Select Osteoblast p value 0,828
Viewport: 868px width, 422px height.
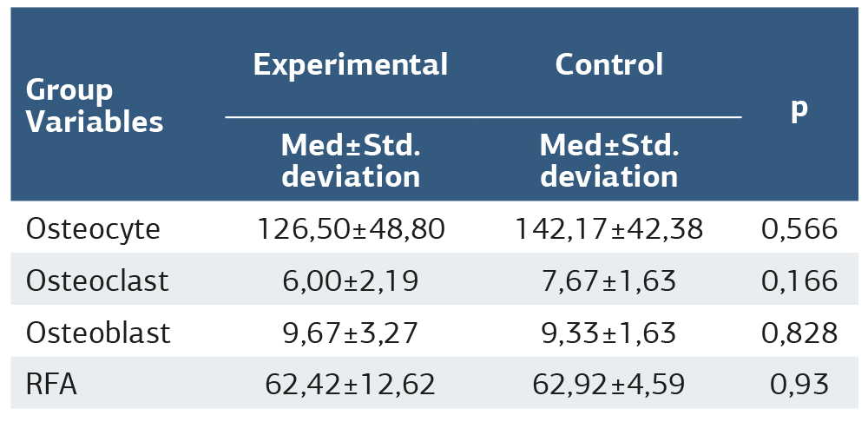coord(799,332)
